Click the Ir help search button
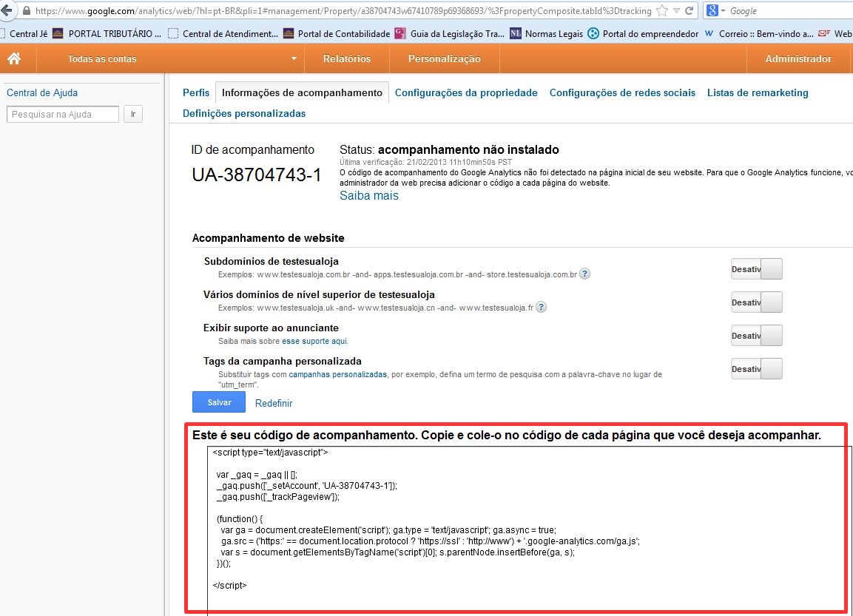 (133, 114)
